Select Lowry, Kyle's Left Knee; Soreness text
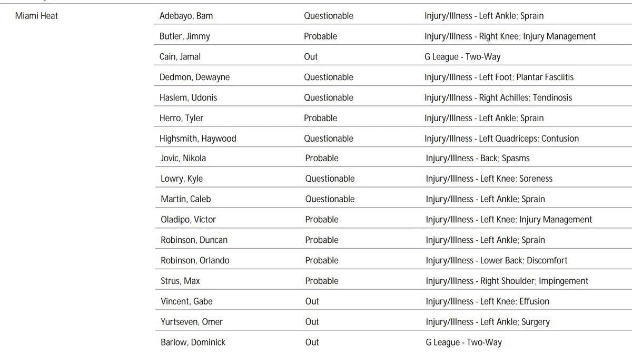 point(516,179)
